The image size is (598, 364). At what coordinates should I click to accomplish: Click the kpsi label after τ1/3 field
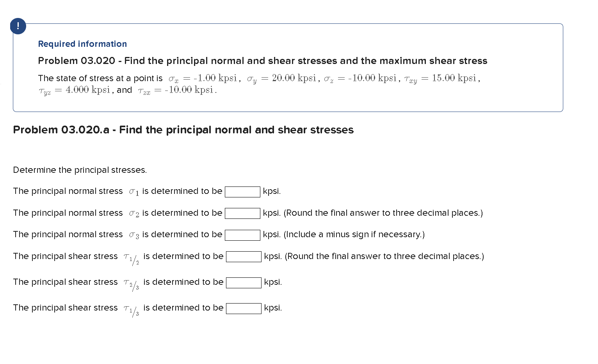273,308
